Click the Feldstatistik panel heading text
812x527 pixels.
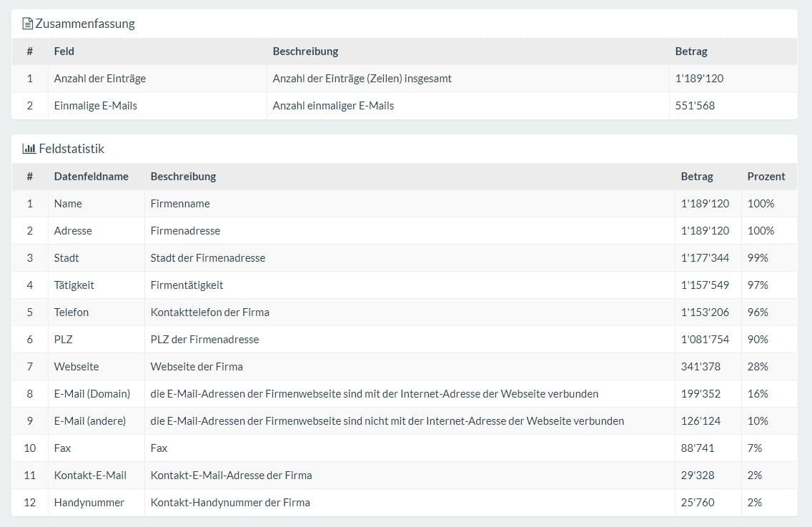point(71,149)
